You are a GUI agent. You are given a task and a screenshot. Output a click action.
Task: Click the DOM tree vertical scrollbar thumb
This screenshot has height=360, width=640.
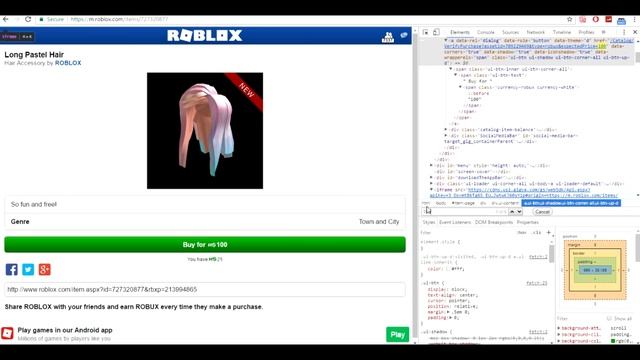(637, 58)
